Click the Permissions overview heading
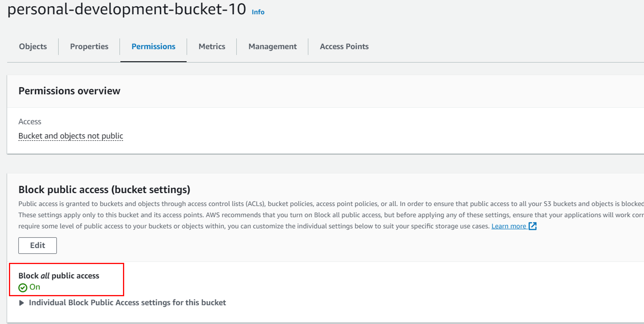Image resolution: width=644 pixels, height=324 pixels. tap(69, 91)
